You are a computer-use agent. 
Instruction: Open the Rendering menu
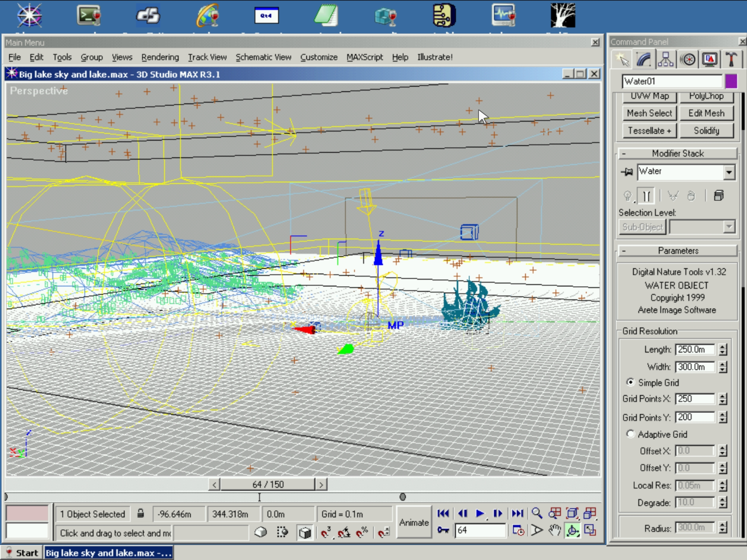(160, 57)
